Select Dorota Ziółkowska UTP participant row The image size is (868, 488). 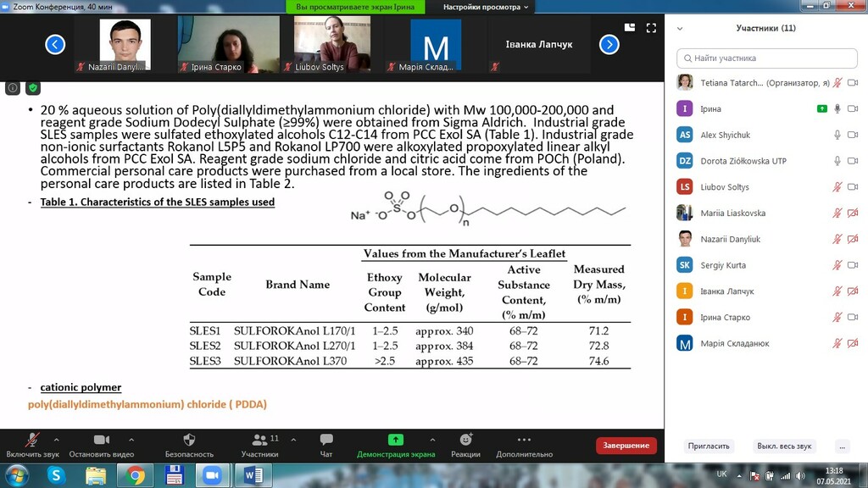pos(766,161)
